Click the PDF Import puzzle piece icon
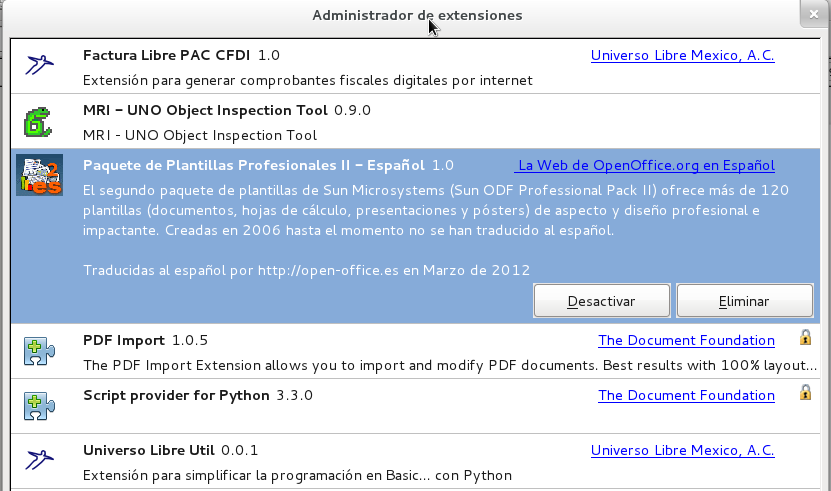The height and width of the screenshot is (491, 831). [x=40, y=351]
